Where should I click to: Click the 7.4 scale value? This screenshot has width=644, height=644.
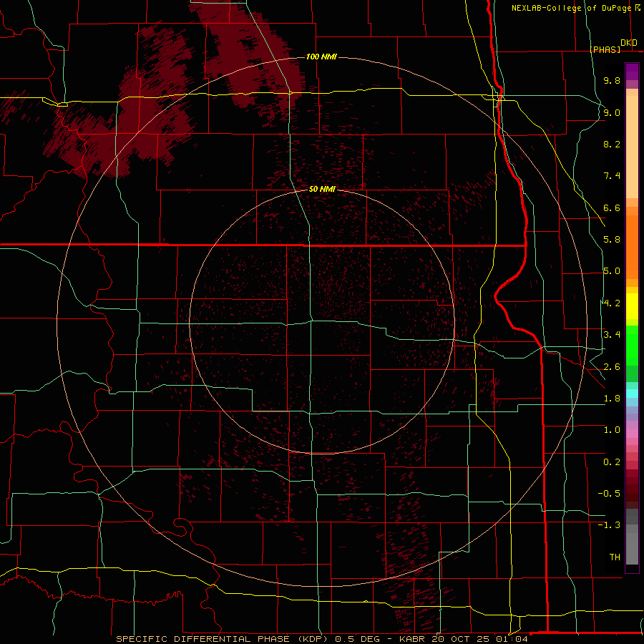coord(612,176)
